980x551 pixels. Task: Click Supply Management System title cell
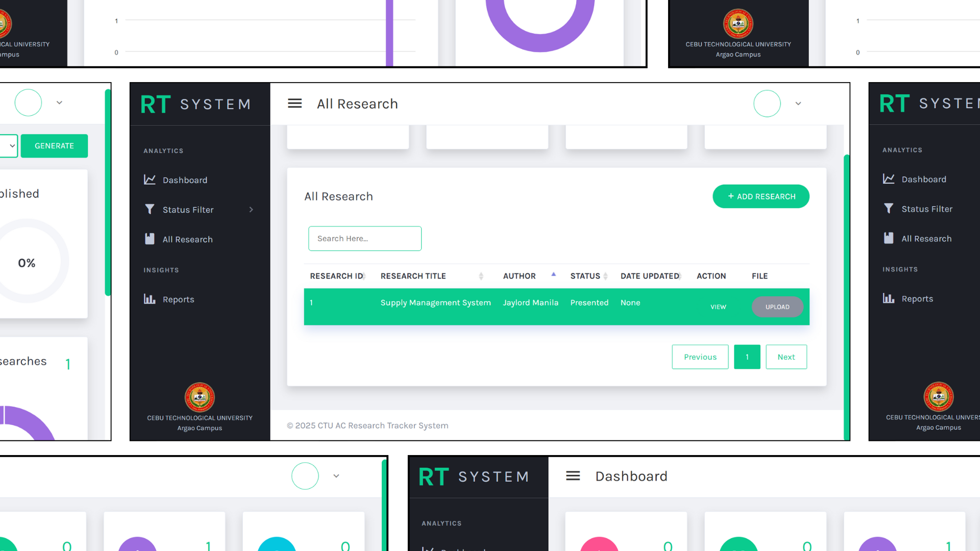click(x=435, y=303)
